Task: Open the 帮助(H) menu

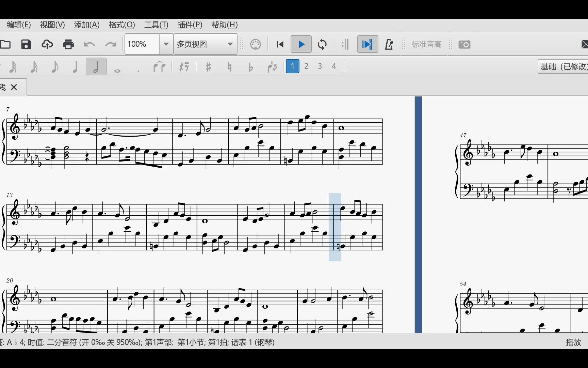Action: click(x=225, y=25)
